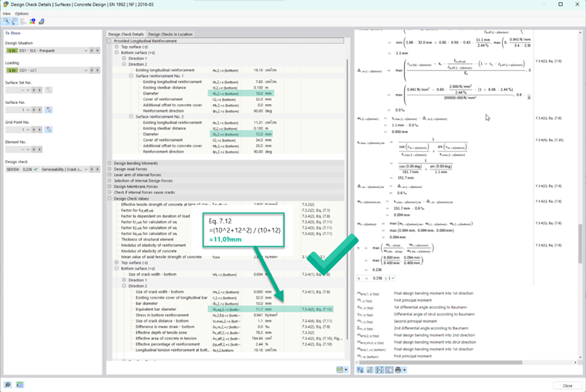Select Diameter 10.0 mm row in reinforcement No. 1

click(228, 93)
